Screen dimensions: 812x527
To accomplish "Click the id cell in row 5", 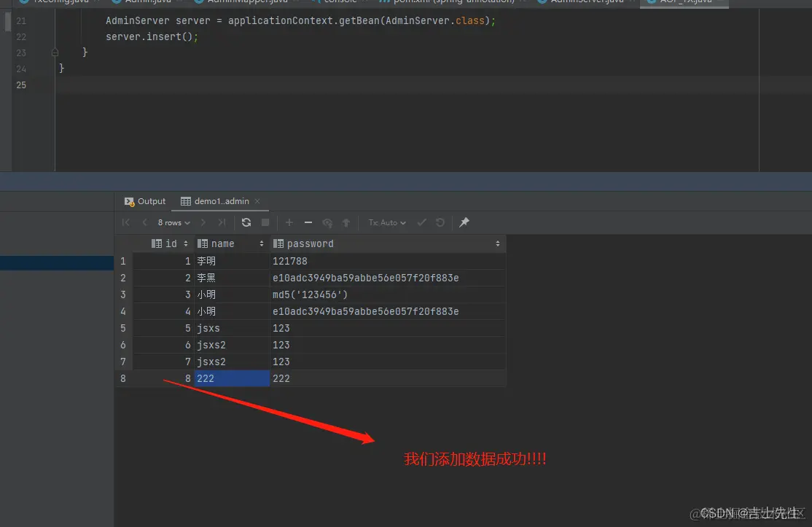I will [163, 328].
